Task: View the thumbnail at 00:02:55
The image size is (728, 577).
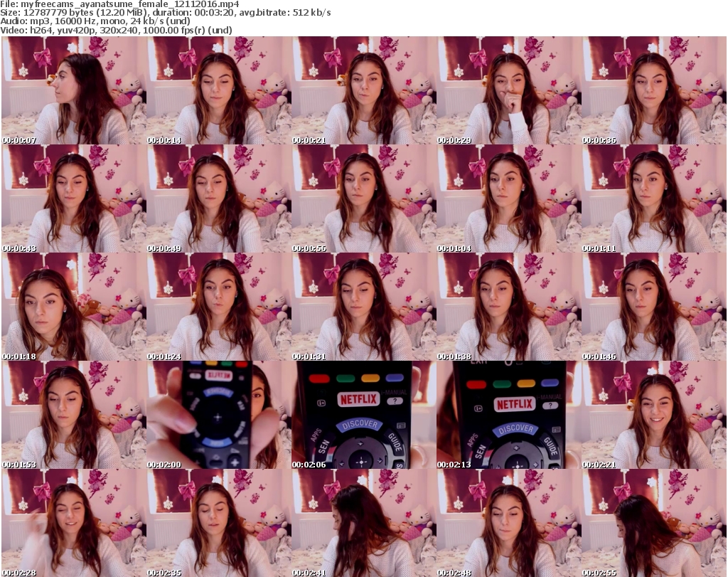Action: click(x=654, y=523)
